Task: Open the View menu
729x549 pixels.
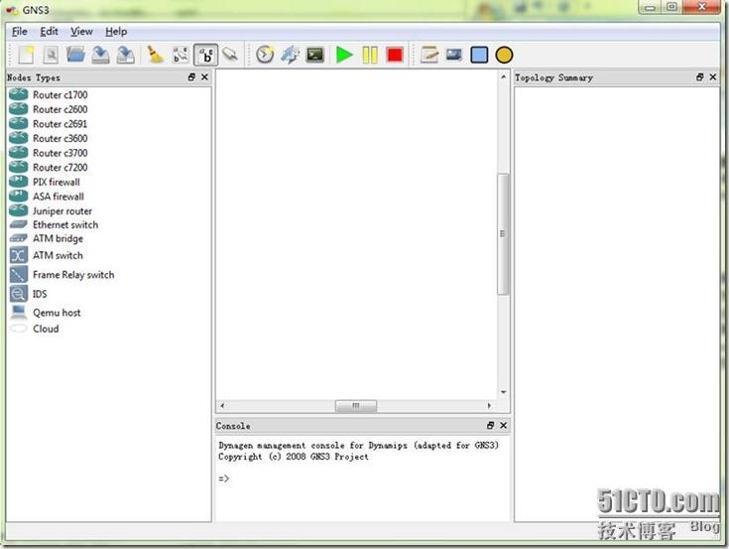Action: click(81, 32)
